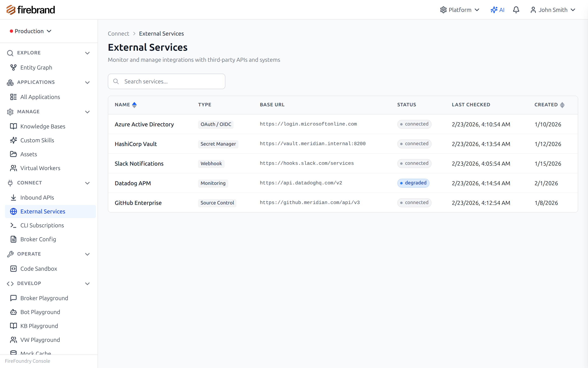Click the KB Playground book icon
Screen dimensions: 588x368
13,326
